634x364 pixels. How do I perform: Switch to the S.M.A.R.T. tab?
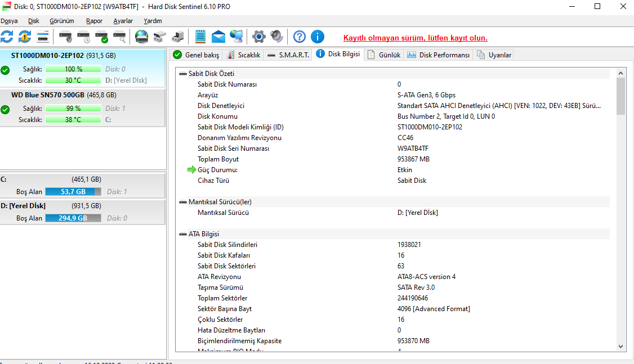tap(288, 55)
